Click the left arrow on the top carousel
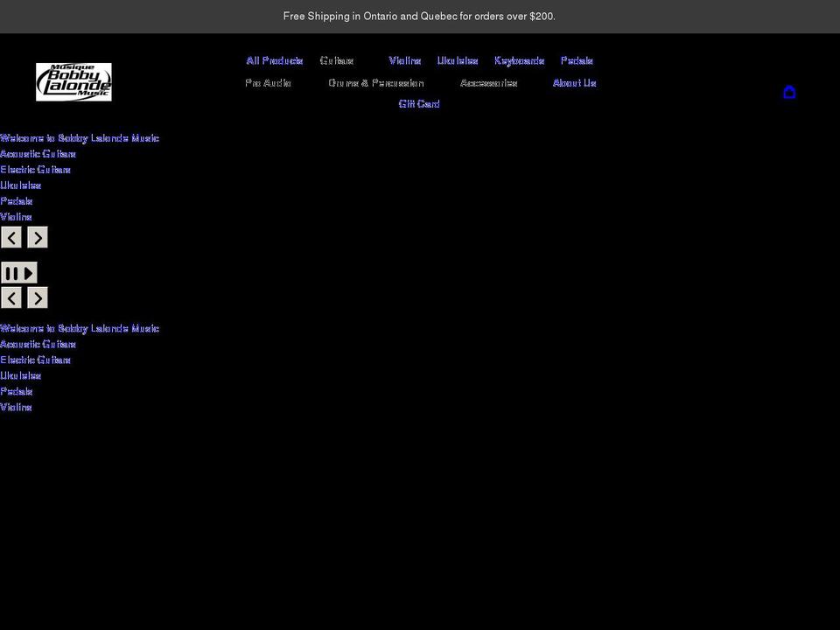The width and height of the screenshot is (840, 630). pos(11,237)
